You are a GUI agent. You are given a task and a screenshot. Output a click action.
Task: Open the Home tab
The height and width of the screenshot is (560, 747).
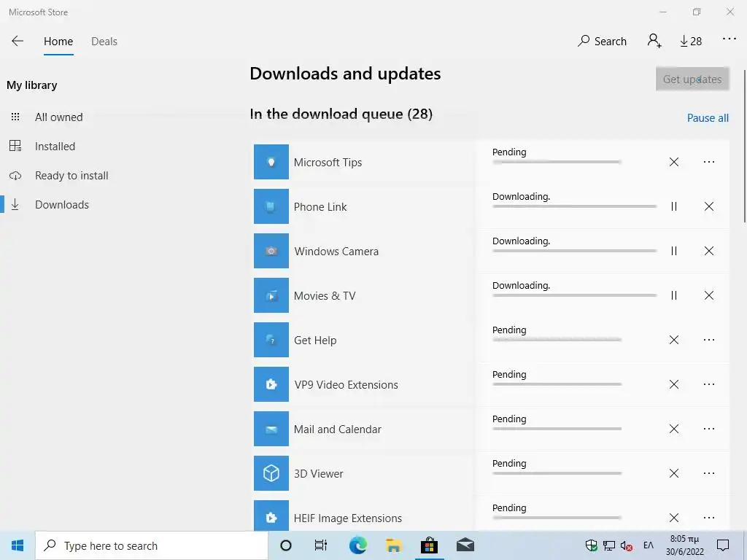click(58, 42)
